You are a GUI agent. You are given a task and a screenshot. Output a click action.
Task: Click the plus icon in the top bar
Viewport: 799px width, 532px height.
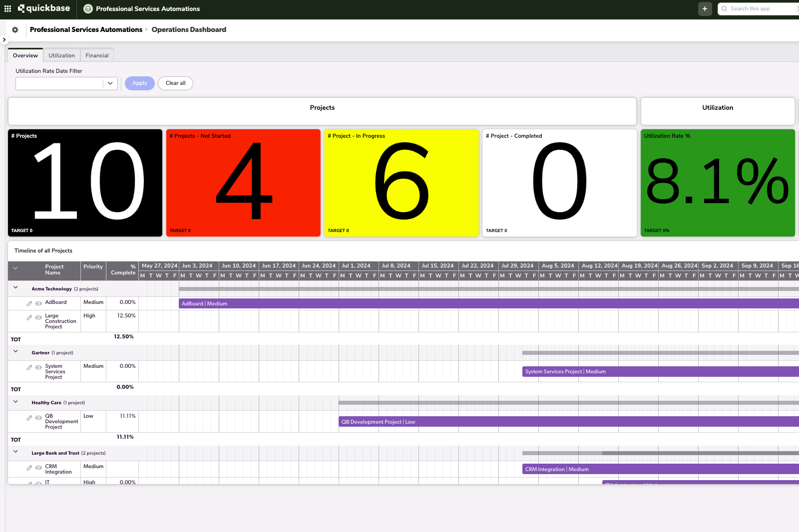pos(705,8)
